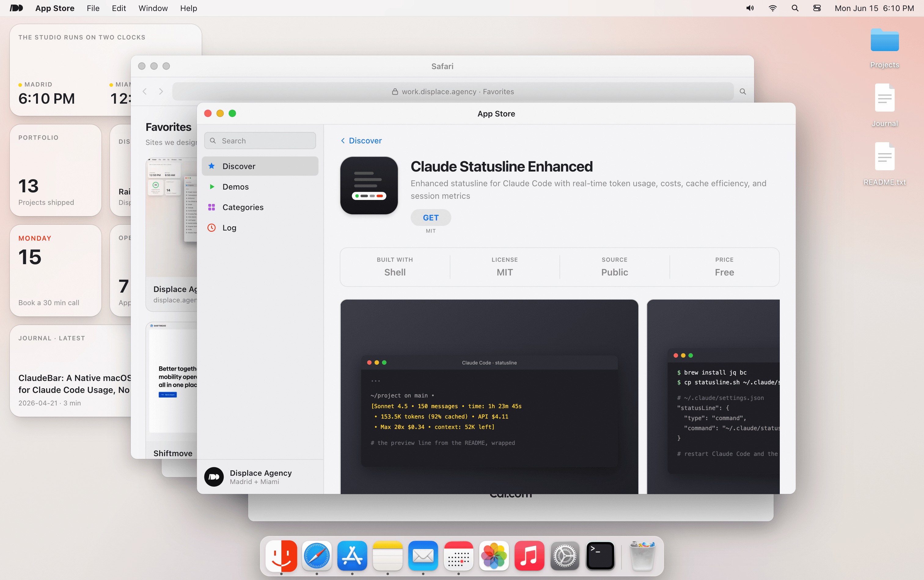Open Spotlight search from the menu bar

pos(795,8)
